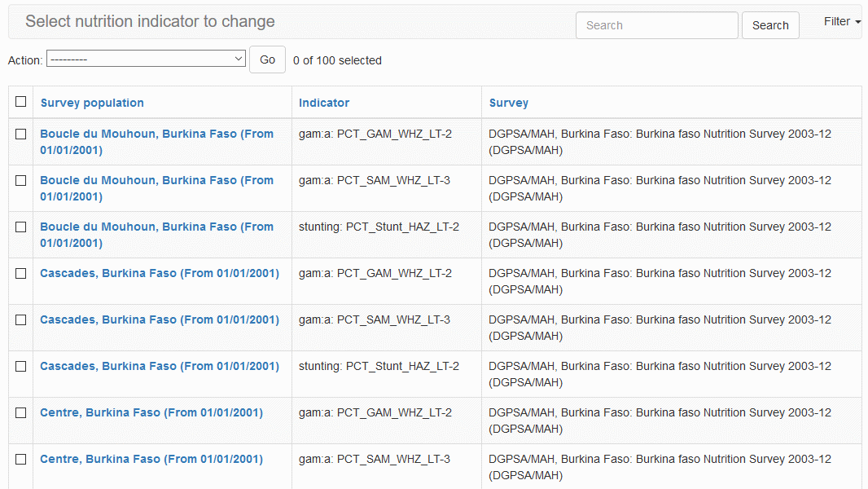
Task: Enable checkbox for Cascades PCT_GAM_WHZ_LT-2 row
Action: point(21,274)
